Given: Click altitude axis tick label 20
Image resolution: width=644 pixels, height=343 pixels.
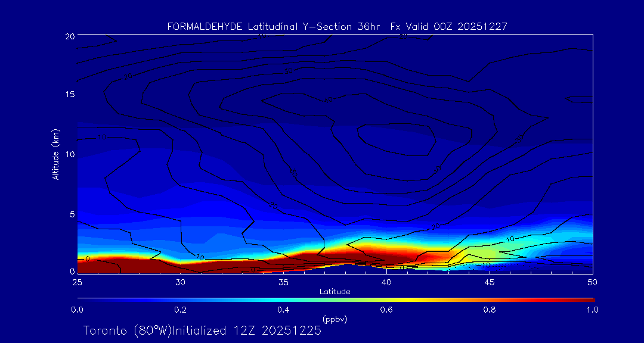Looking at the screenshot, I should pyautogui.click(x=69, y=36).
